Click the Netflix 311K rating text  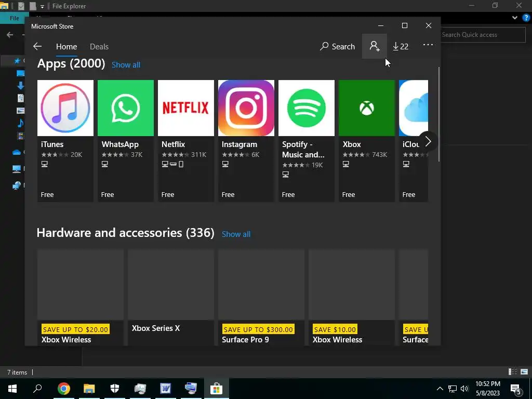198,155
